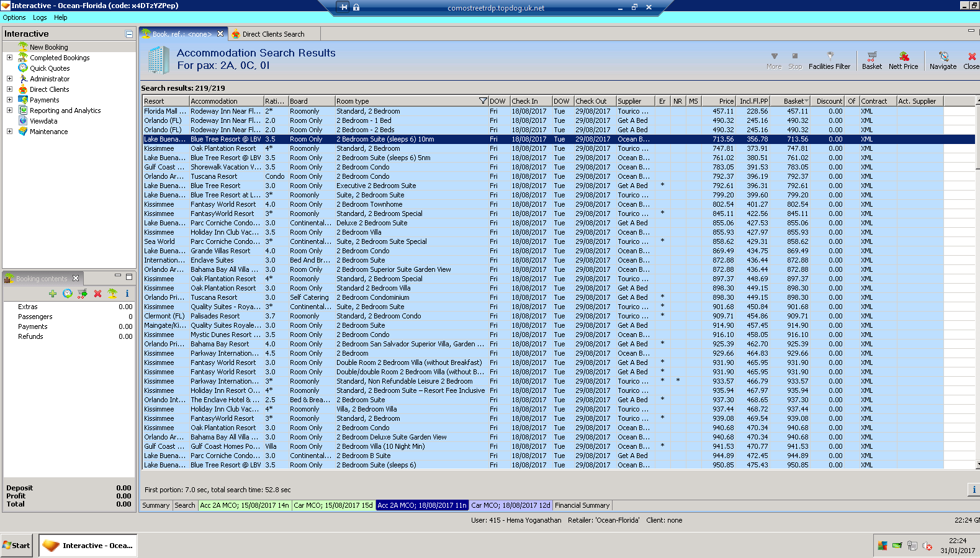The height and width of the screenshot is (558, 980).
Task: Select the Oak Plantation Resort 747.81 row
Action: pos(559,148)
